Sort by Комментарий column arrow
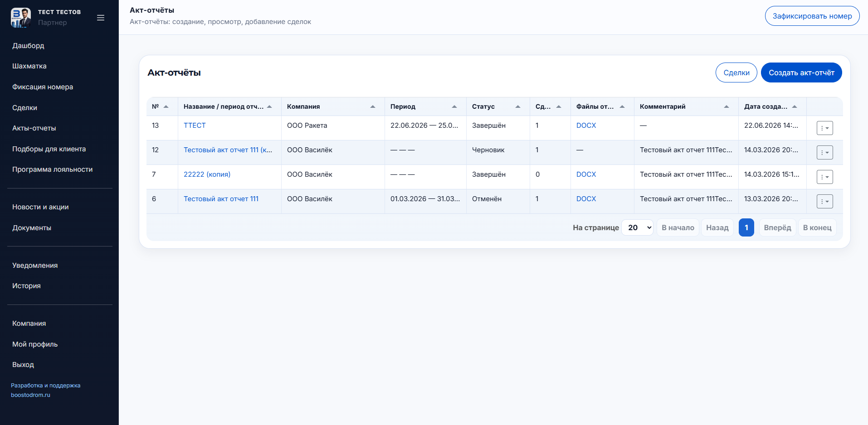The width and height of the screenshot is (868, 425). tap(727, 106)
